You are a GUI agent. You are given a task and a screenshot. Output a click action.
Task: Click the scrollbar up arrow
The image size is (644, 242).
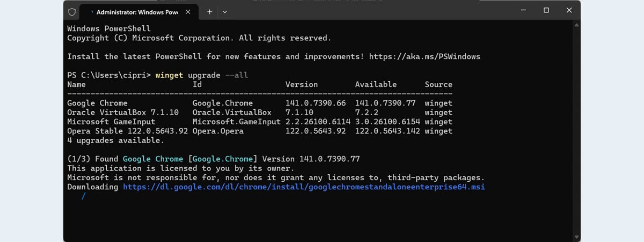pyautogui.click(x=577, y=25)
